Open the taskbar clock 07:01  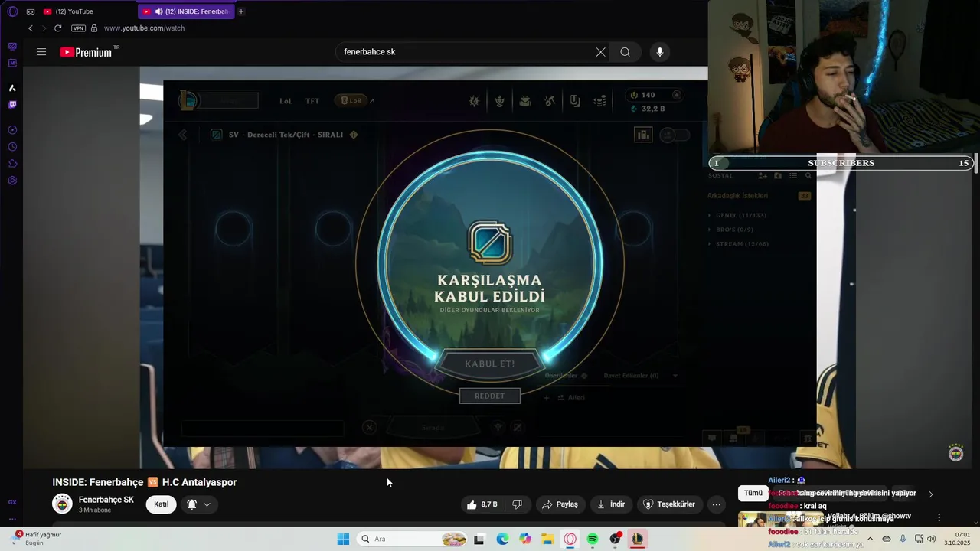coord(959,539)
